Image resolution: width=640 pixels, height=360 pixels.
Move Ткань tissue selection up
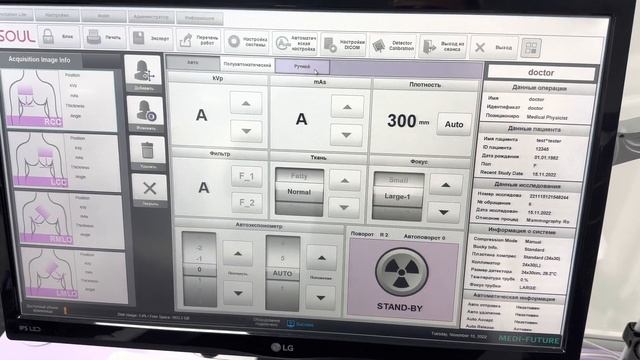344,180
